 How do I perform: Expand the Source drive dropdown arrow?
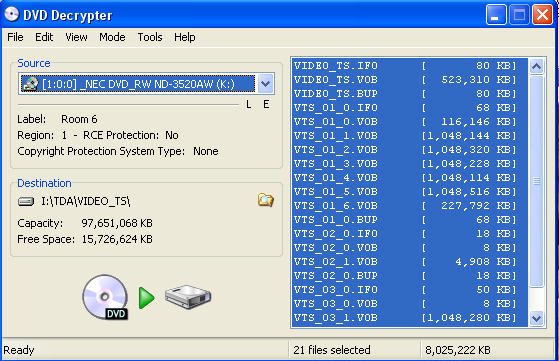coord(265,84)
